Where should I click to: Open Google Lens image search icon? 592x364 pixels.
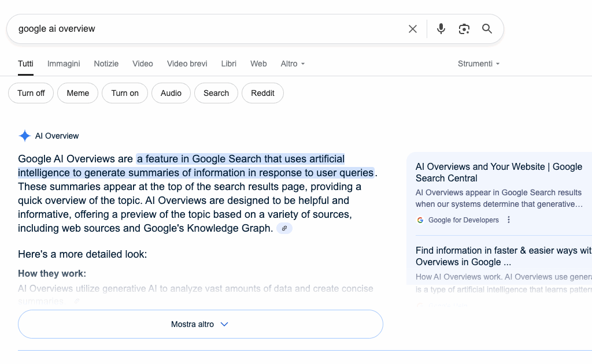coord(464,29)
